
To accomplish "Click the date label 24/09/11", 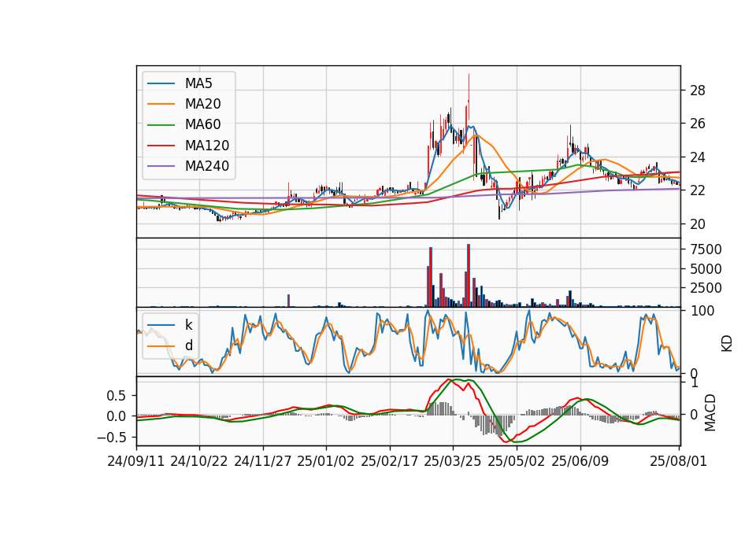I will click(x=136, y=461).
